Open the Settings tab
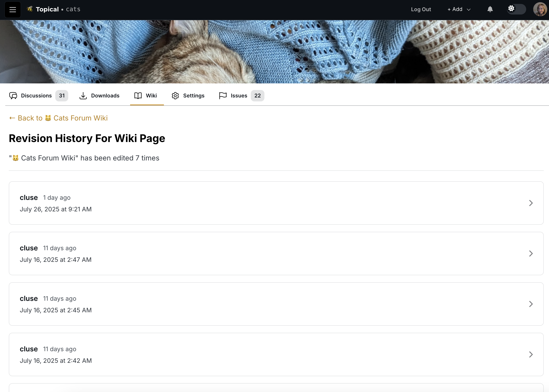549x392 pixels. pos(188,96)
